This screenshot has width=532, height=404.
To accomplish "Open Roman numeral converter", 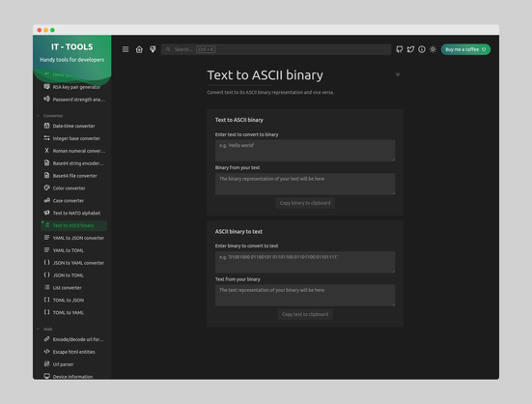I will tap(74, 151).
